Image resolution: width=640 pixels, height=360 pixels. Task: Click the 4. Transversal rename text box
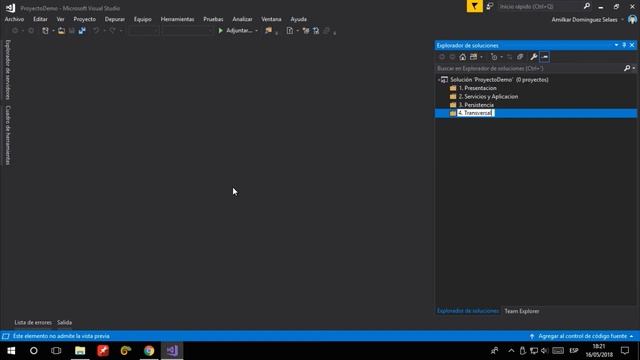476,113
